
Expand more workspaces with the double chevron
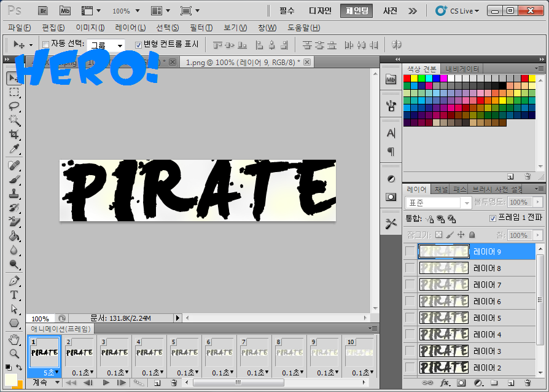[413, 11]
